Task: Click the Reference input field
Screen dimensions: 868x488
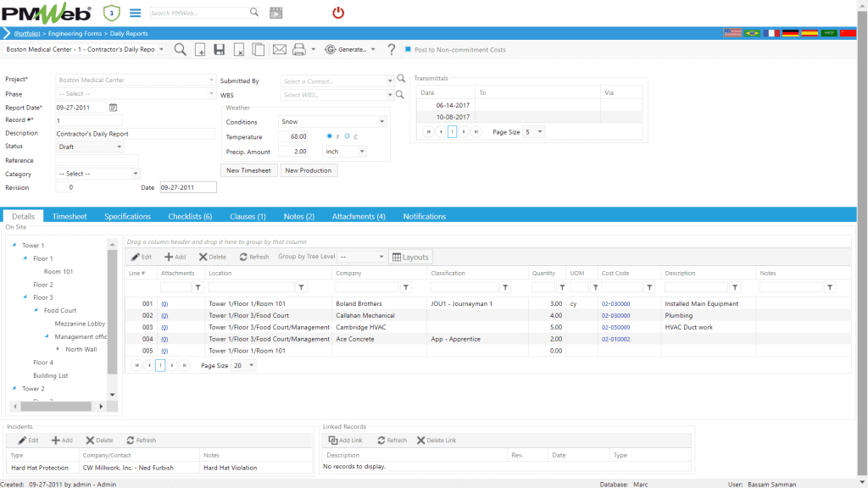Action: click(x=97, y=160)
